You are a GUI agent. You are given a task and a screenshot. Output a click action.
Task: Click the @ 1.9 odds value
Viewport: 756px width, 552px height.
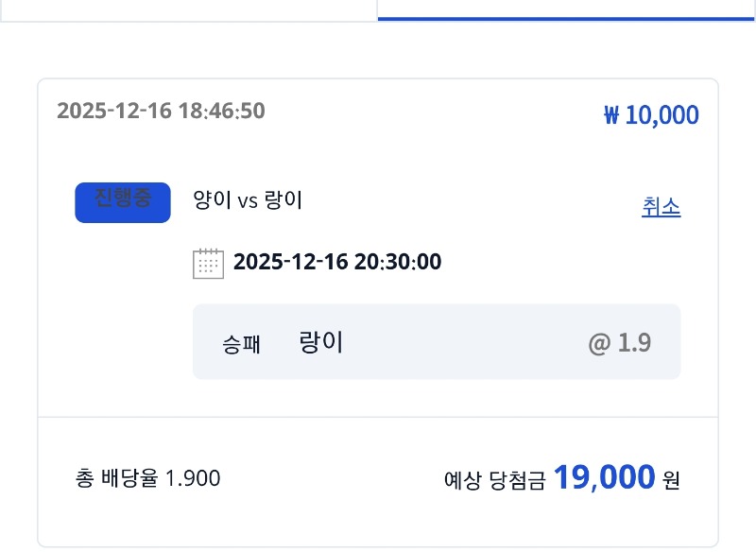click(619, 343)
